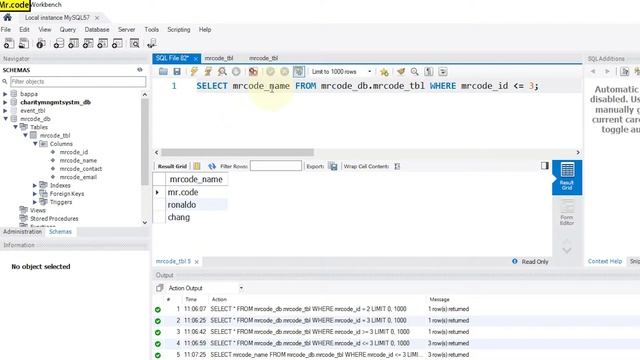This screenshot has width=640, height=360.
Task: Switch to the Schemas tab
Action: click(60, 231)
